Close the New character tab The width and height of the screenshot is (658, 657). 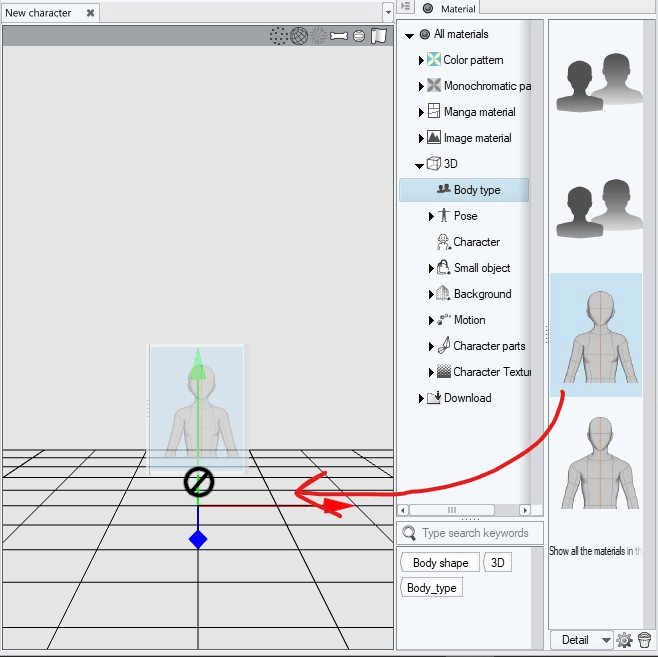coord(90,13)
